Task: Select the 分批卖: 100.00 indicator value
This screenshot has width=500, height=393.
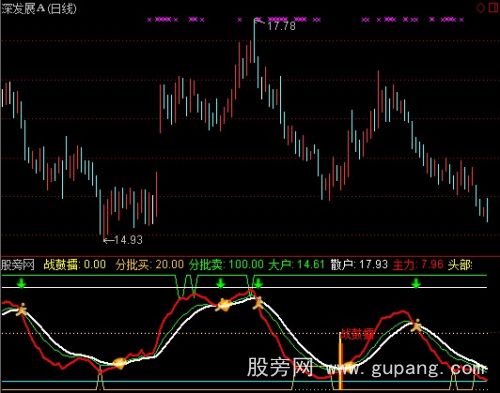Action: pos(226,265)
